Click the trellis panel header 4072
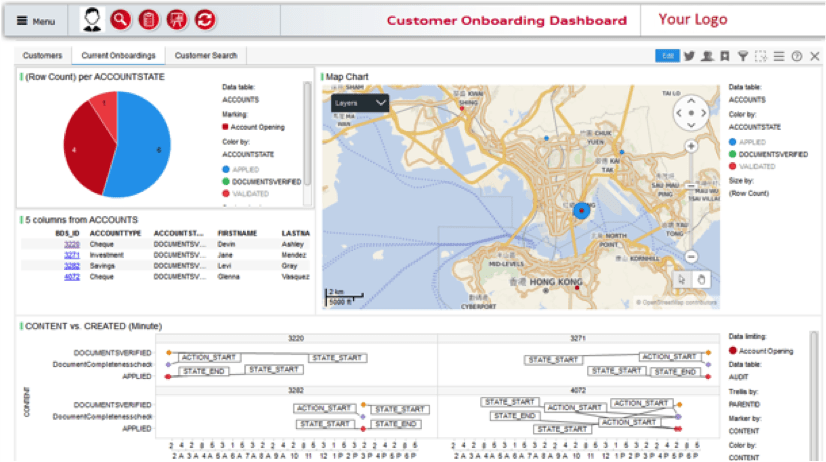 [578, 390]
